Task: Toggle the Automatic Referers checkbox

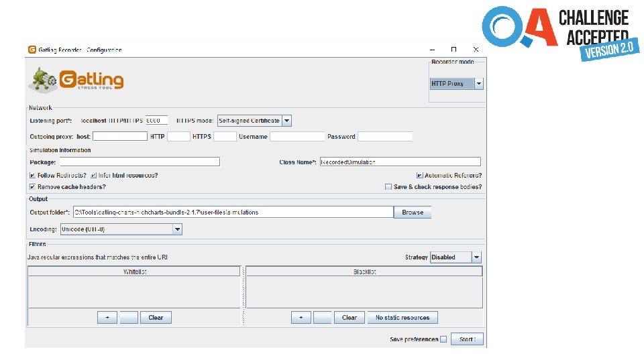Action: (419, 175)
